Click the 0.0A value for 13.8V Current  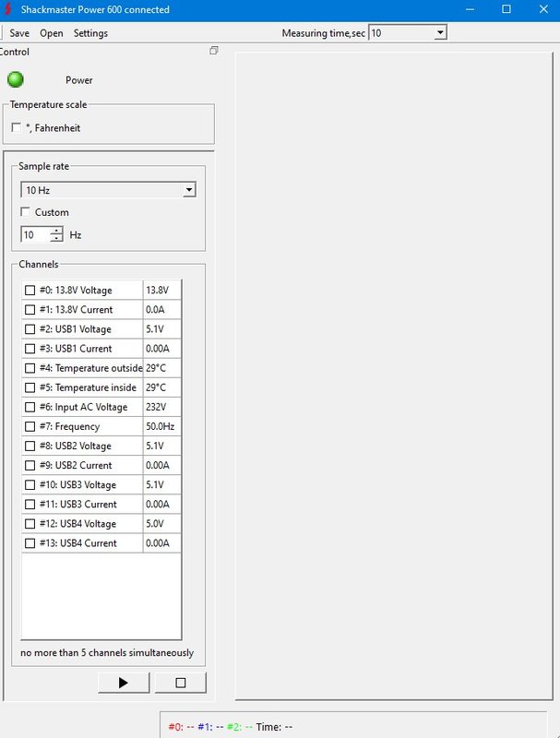pyautogui.click(x=161, y=310)
